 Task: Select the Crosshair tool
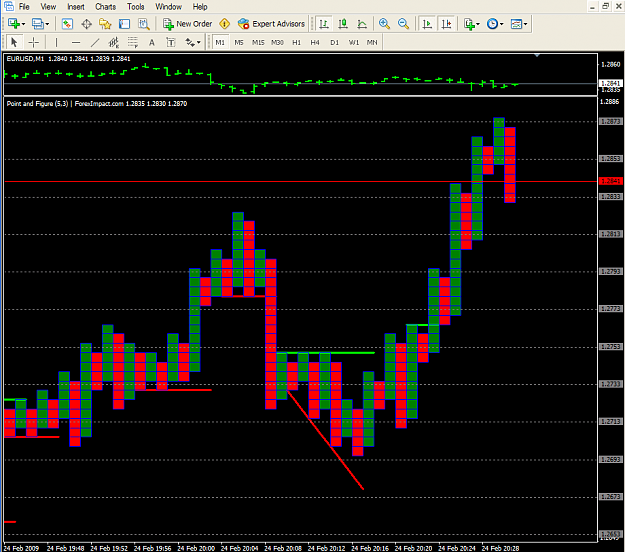click(x=33, y=42)
